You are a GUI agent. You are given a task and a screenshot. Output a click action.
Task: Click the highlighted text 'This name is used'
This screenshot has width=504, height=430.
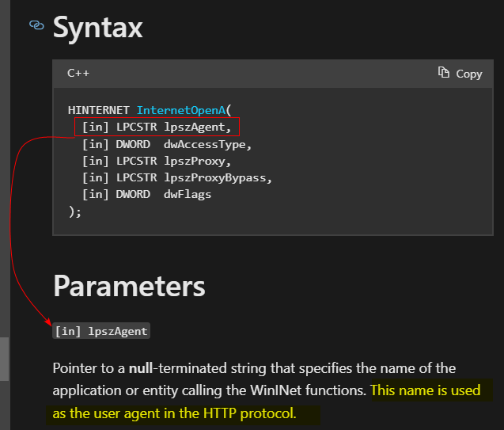(x=425, y=390)
